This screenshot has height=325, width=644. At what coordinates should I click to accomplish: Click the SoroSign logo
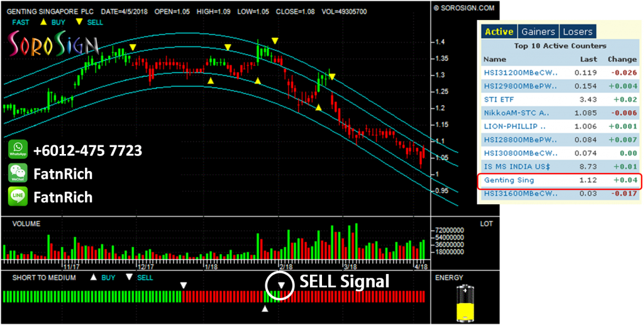[x=53, y=44]
